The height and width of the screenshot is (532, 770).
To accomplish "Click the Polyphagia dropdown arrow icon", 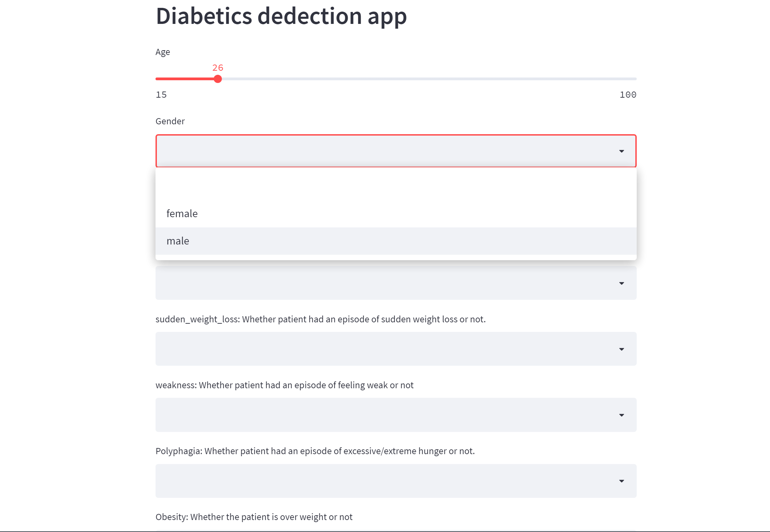I will tap(621, 481).
